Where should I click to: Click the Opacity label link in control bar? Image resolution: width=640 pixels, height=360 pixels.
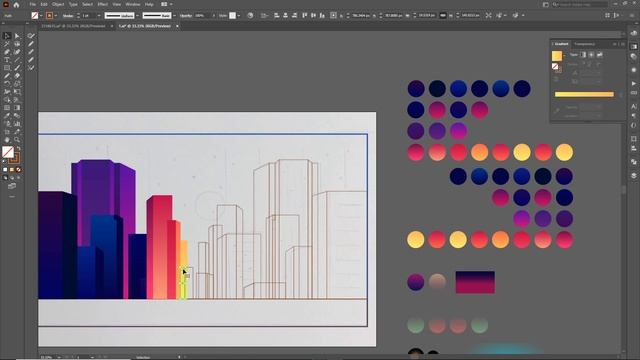pos(186,16)
